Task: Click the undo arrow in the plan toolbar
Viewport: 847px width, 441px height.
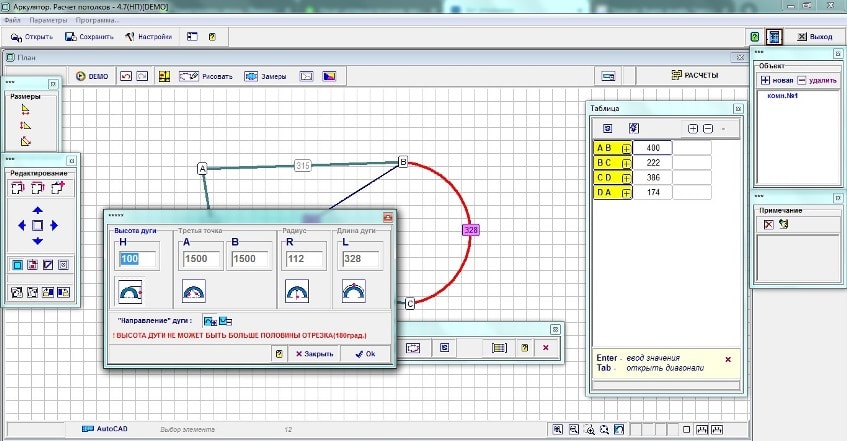Action: pyautogui.click(x=125, y=76)
